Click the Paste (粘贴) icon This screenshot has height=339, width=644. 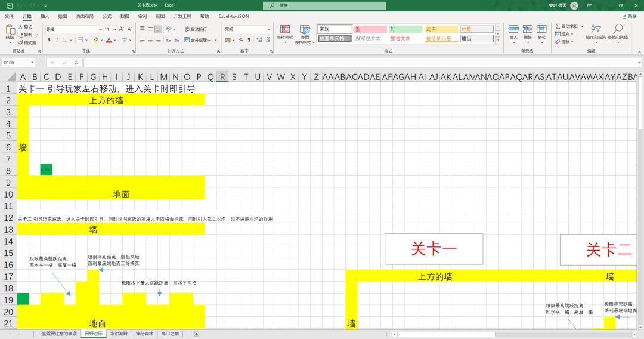click(x=10, y=29)
